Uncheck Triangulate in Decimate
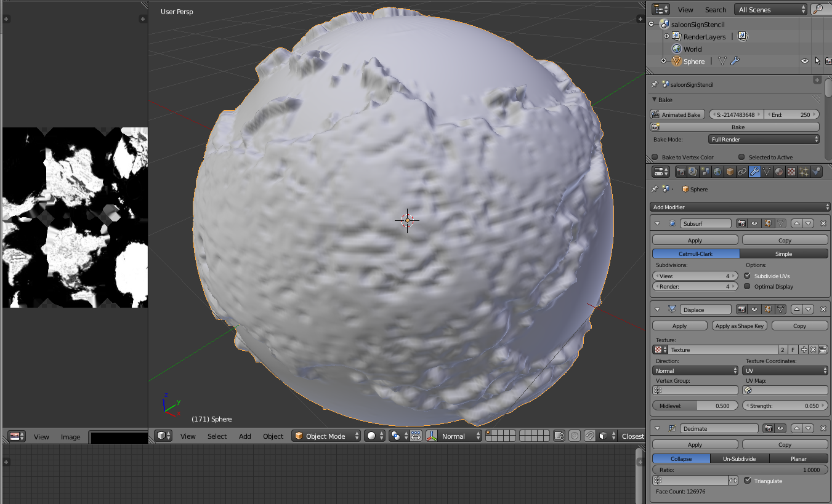The width and height of the screenshot is (832, 504). [748, 481]
